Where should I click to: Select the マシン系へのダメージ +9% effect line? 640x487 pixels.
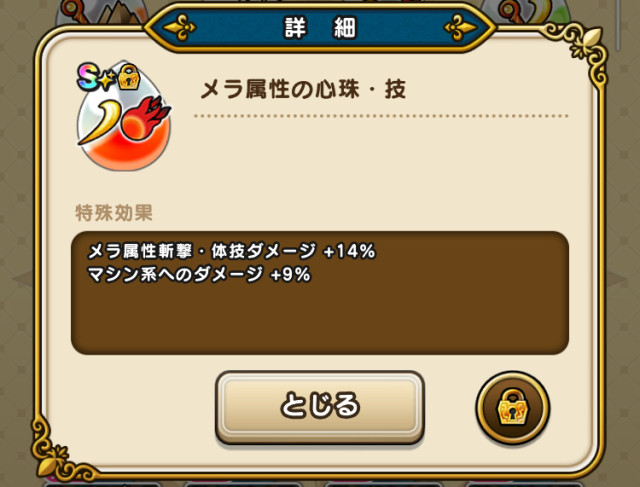pyautogui.click(x=199, y=274)
